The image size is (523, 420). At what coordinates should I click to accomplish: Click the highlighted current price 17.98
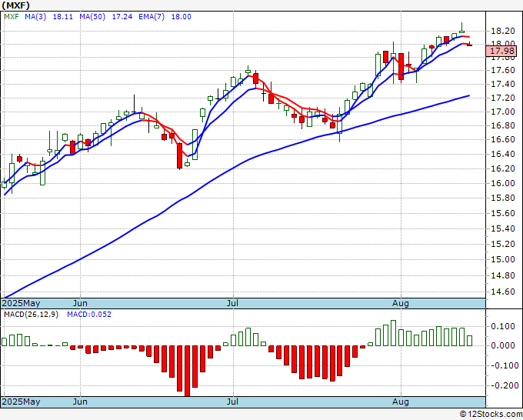click(x=501, y=51)
